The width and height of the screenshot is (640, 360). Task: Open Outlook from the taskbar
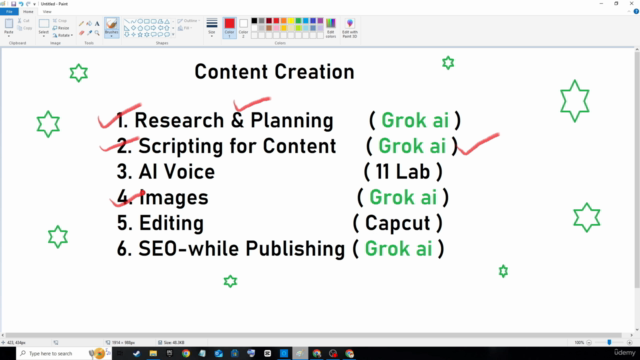point(218,353)
